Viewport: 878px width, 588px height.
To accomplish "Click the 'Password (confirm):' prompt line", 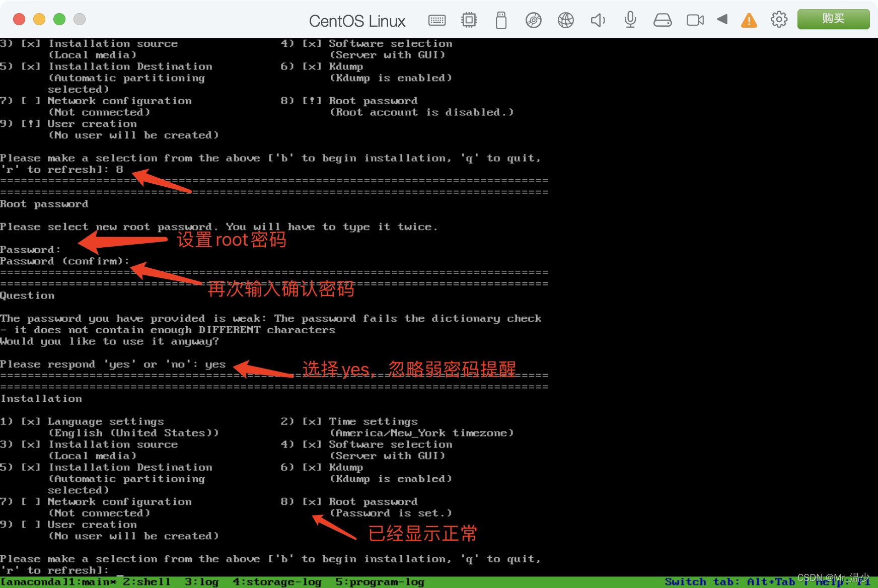I will (x=64, y=261).
